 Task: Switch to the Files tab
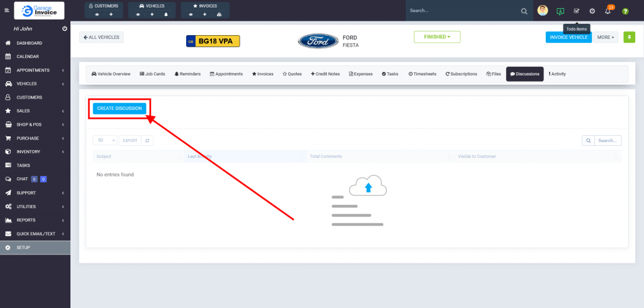pos(494,74)
